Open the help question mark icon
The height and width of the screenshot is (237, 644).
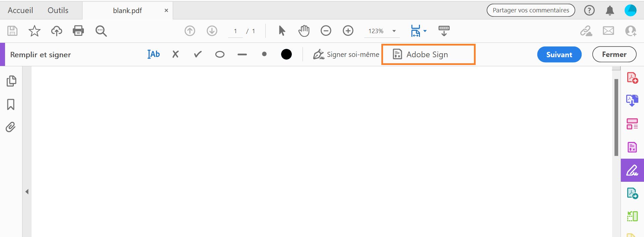pos(589,10)
